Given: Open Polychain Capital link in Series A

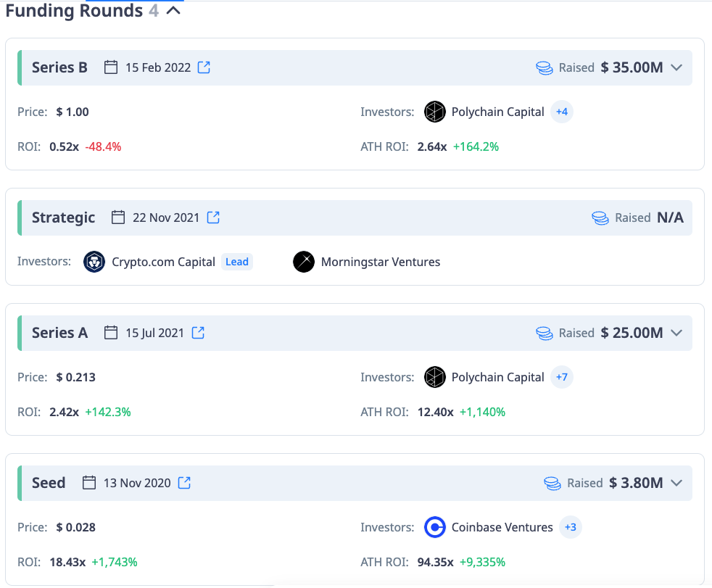Looking at the screenshot, I should 497,377.
